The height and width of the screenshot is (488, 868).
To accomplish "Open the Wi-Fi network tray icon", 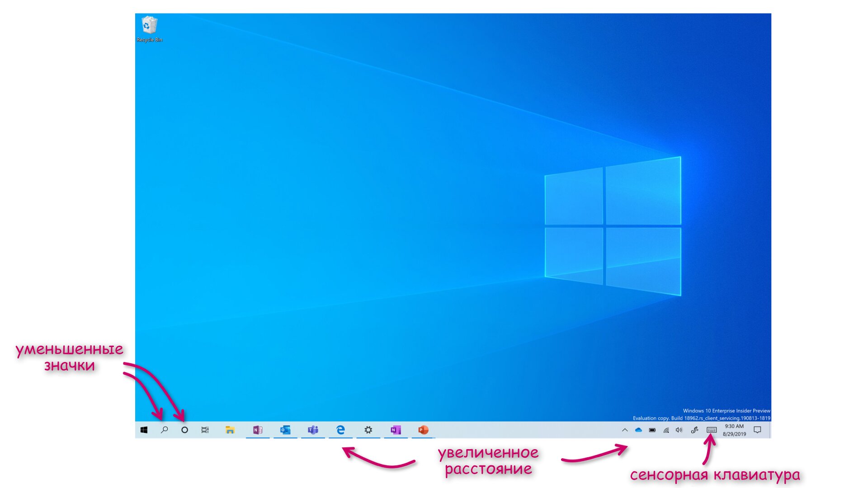I will coord(666,430).
